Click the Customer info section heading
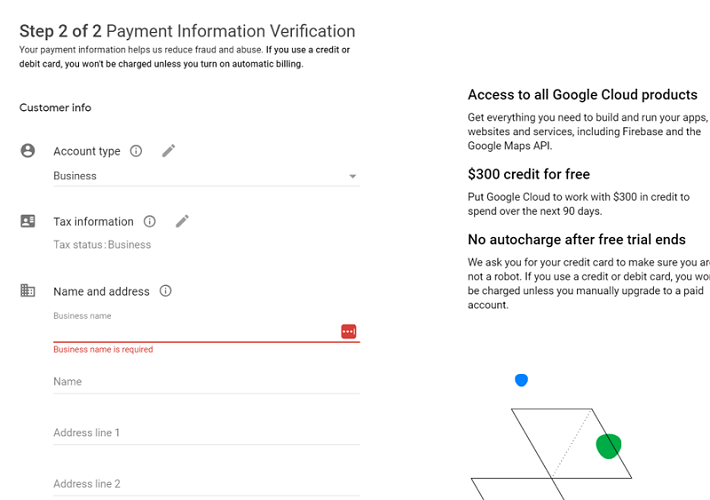 (55, 108)
